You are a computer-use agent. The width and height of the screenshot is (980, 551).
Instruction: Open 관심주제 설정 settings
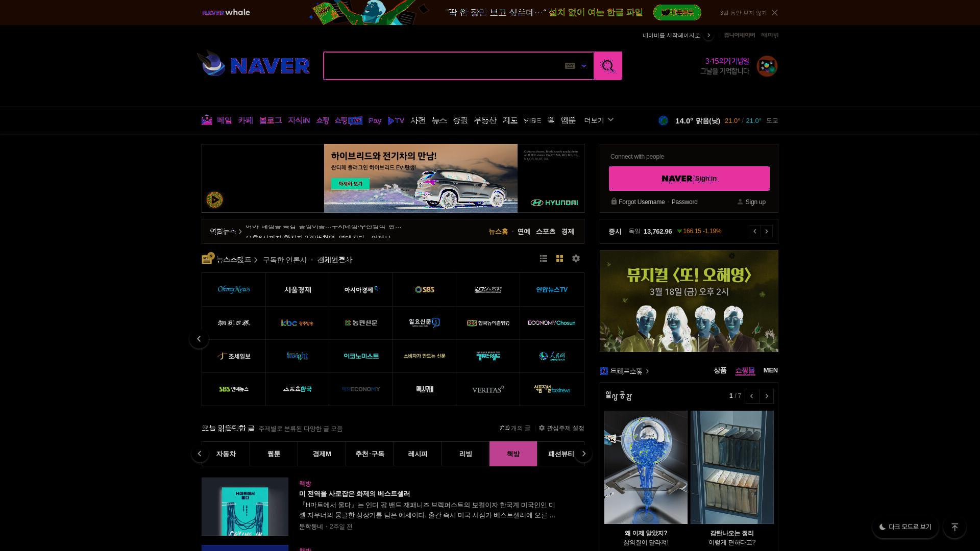point(561,428)
